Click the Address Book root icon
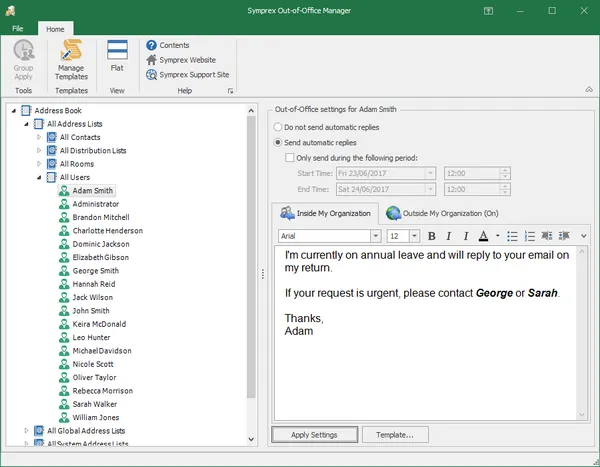 coord(26,111)
